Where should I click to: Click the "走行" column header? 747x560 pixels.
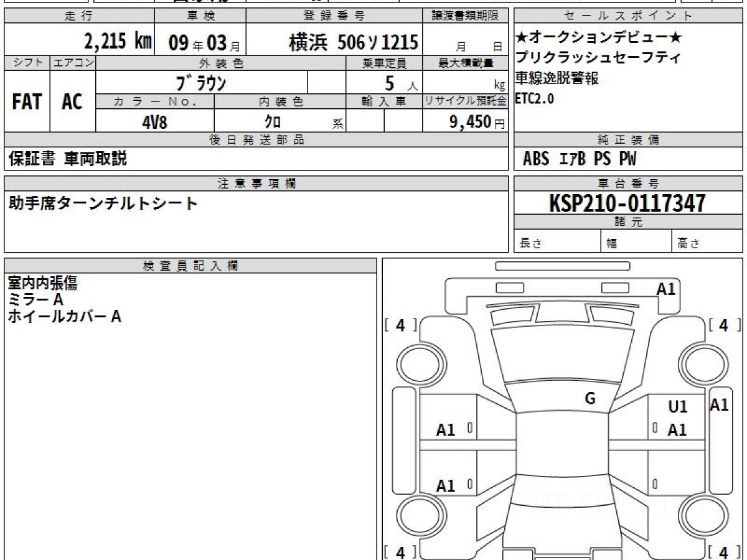(78, 16)
